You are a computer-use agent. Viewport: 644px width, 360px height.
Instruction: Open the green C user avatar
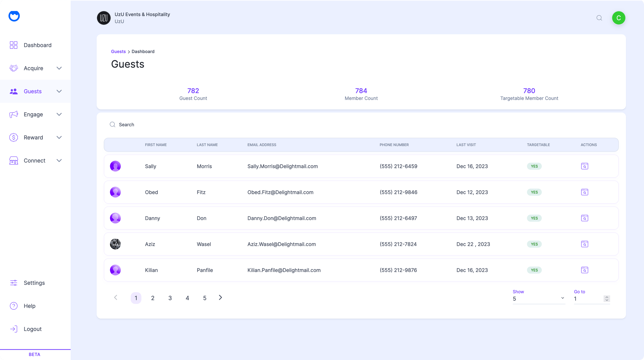click(x=618, y=18)
